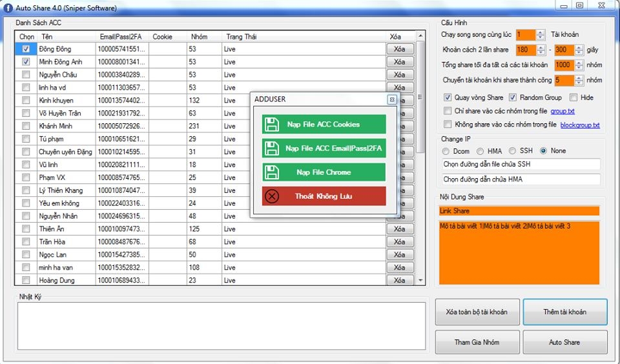
Task: Click the orange Link Share field
Action: [x=519, y=210]
